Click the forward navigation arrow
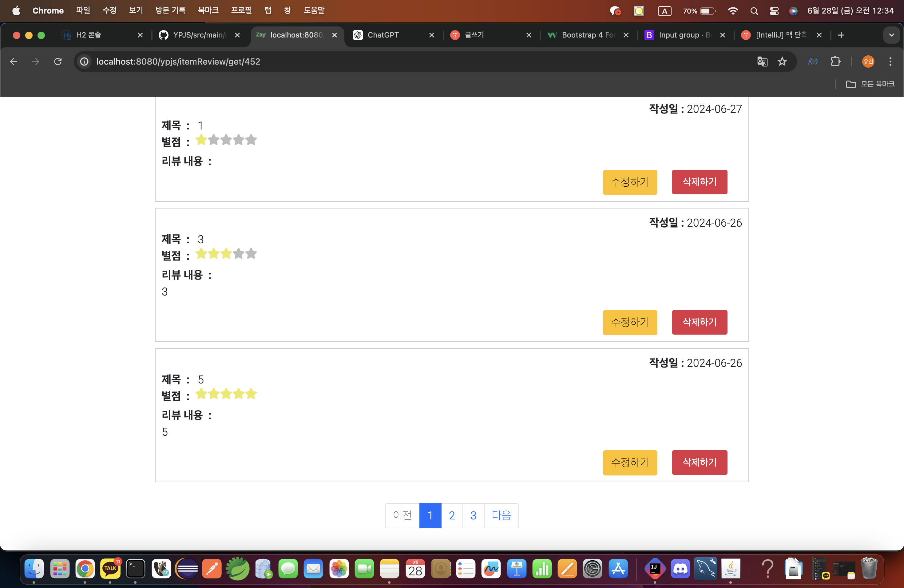The height and width of the screenshot is (588, 904). [36, 62]
